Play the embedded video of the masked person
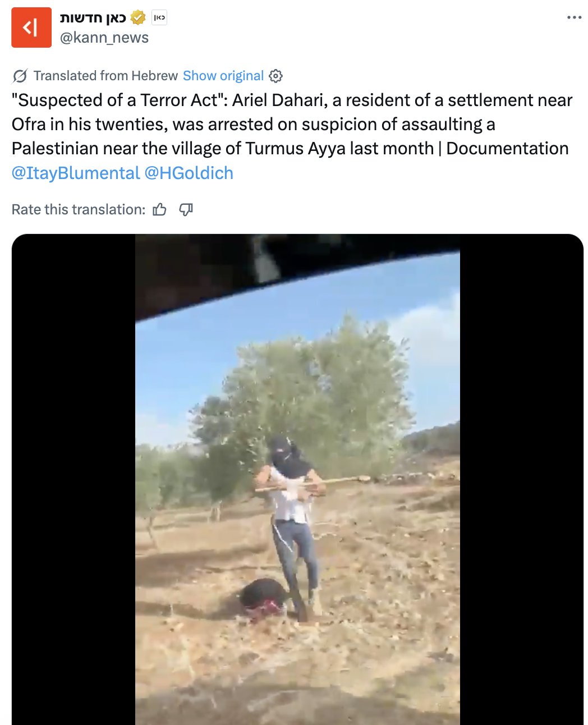Screen dimensions: 588x725 pos(297,479)
